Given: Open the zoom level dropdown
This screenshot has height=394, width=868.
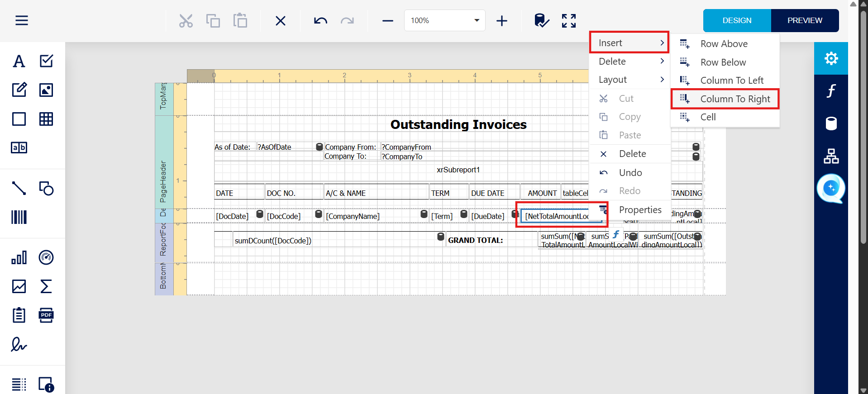Looking at the screenshot, I should [x=477, y=20].
